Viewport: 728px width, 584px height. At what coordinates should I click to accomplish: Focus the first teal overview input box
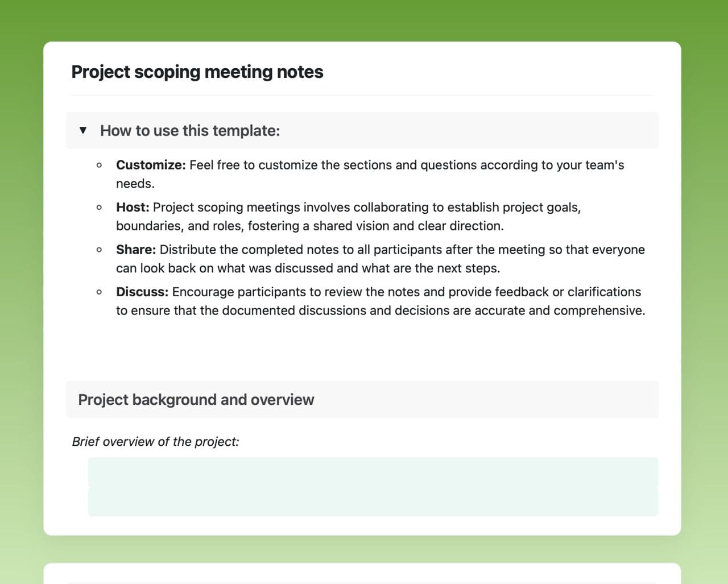point(373,471)
